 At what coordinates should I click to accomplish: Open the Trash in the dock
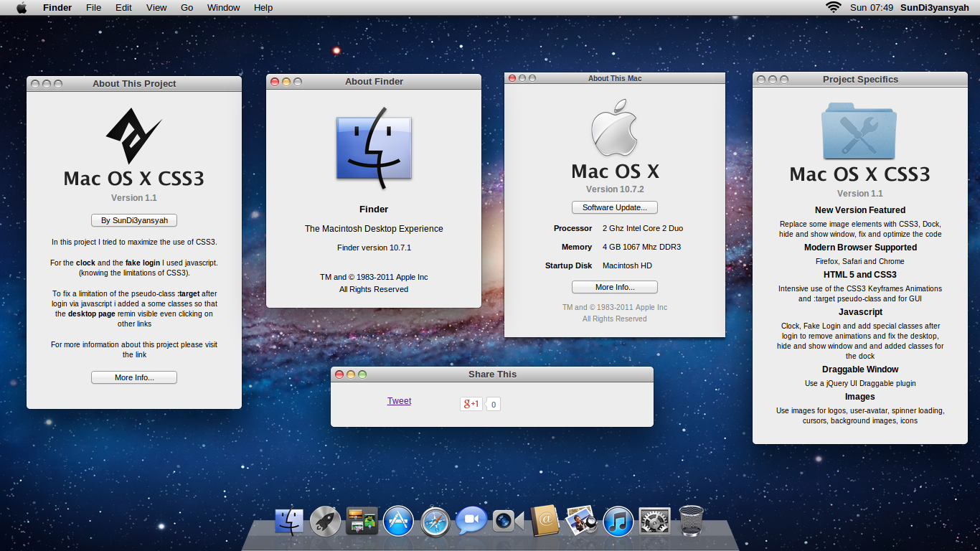coord(691,520)
